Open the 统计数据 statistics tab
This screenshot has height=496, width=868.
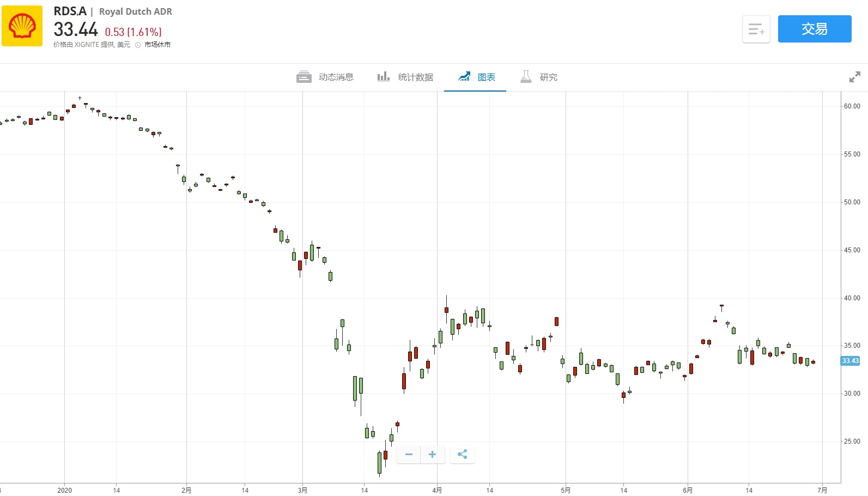tap(415, 77)
